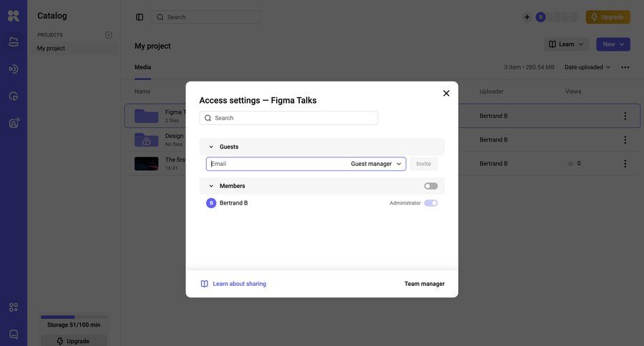
Task: Open the Learn dropdown
Action: tap(567, 44)
